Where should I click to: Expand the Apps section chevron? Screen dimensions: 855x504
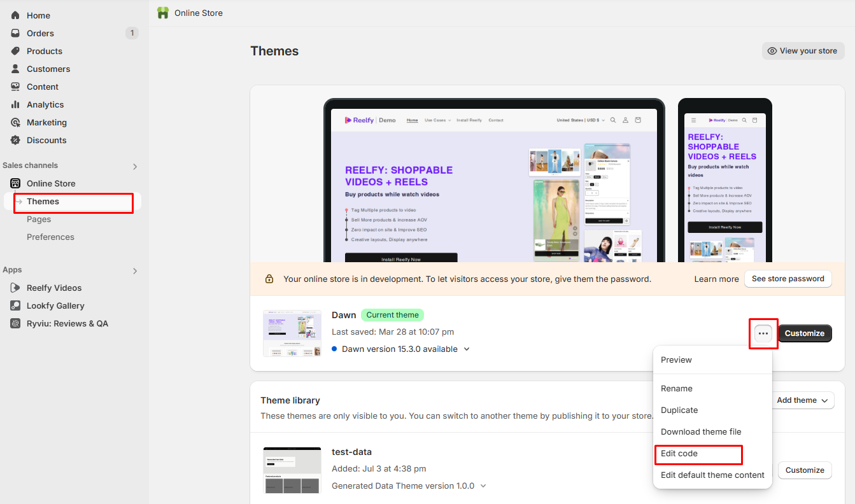click(x=135, y=271)
